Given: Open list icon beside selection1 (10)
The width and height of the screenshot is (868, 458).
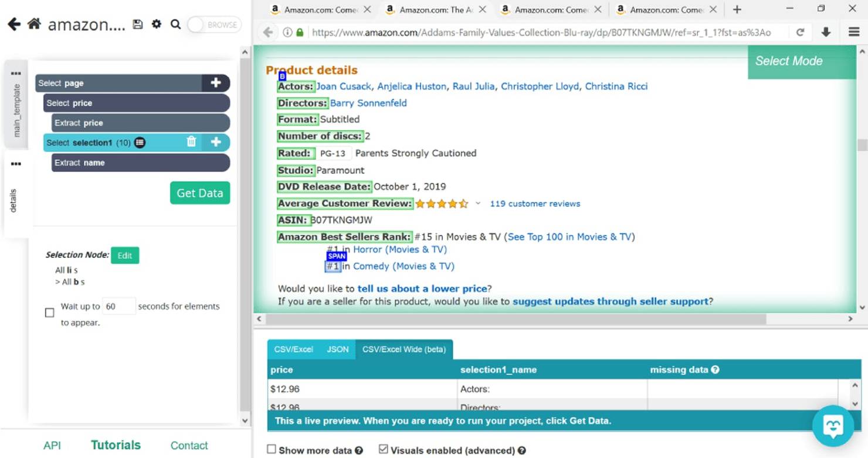Looking at the screenshot, I should tap(140, 143).
